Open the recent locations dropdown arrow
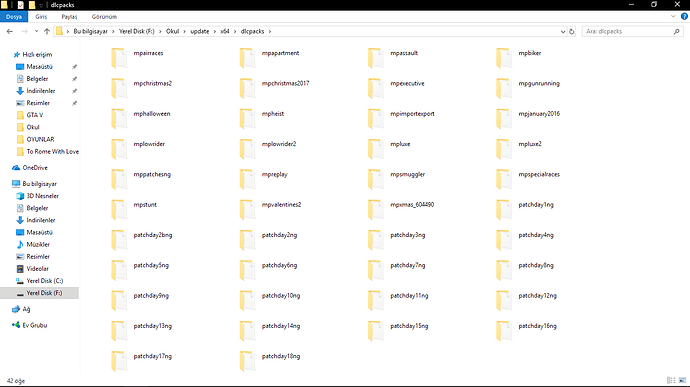 click(x=36, y=31)
